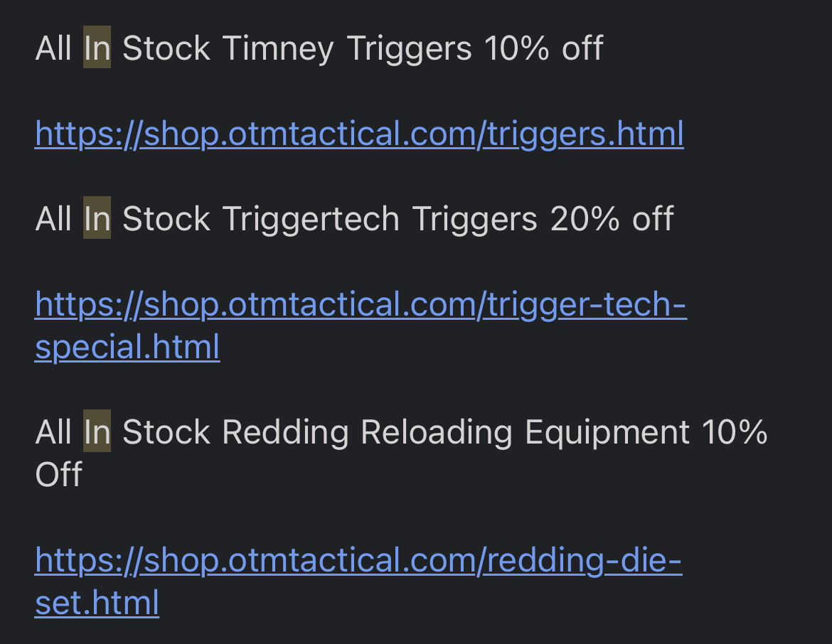Click the word "Timney"
This screenshot has height=644, width=832.
(x=278, y=49)
